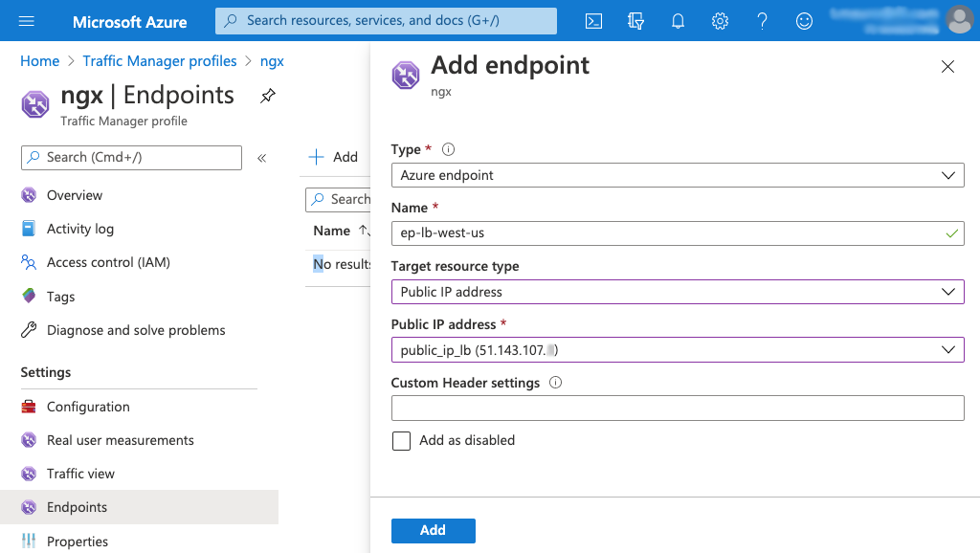Open the notifications bell
The height and width of the screenshot is (553, 980).
679,21
